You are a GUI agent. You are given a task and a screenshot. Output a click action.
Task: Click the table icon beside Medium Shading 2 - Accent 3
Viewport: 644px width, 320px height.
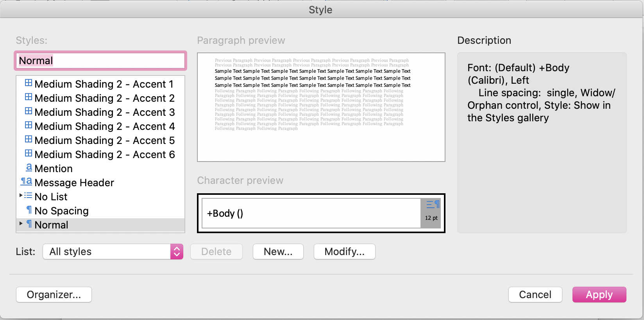(29, 111)
